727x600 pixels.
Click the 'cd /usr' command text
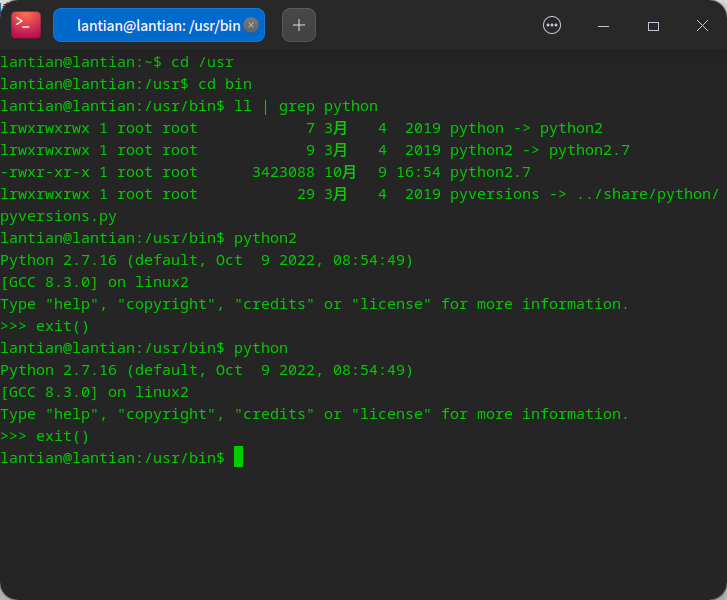point(202,62)
